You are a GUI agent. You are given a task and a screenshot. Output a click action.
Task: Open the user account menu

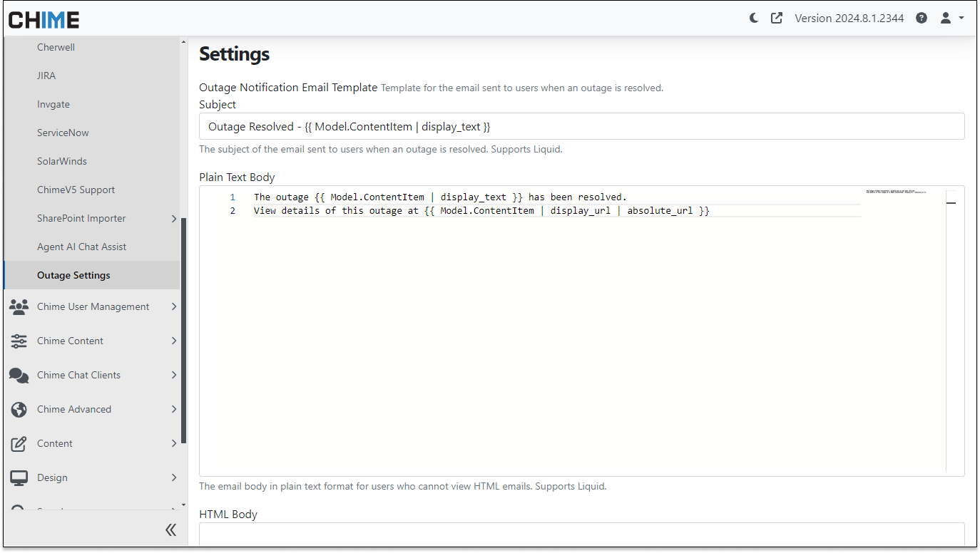click(x=952, y=19)
